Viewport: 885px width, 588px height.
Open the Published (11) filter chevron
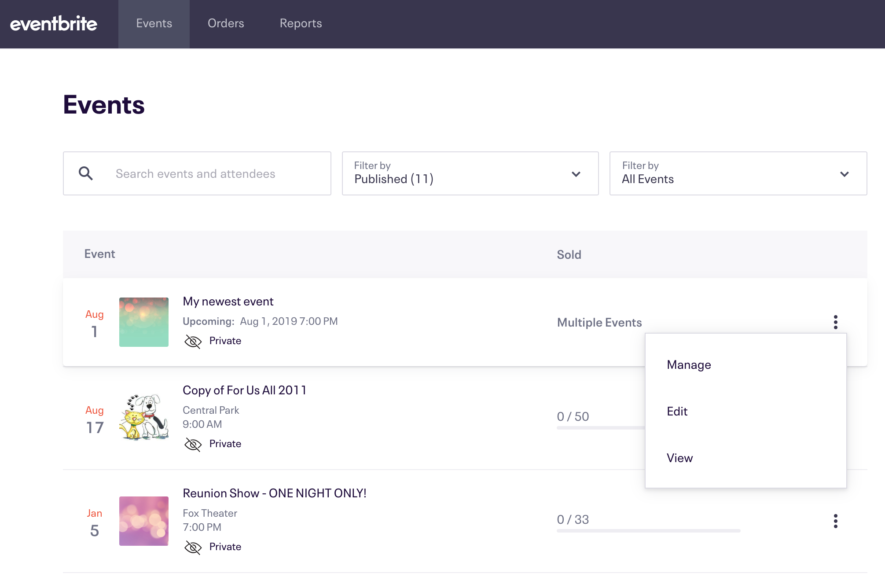(576, 173)
